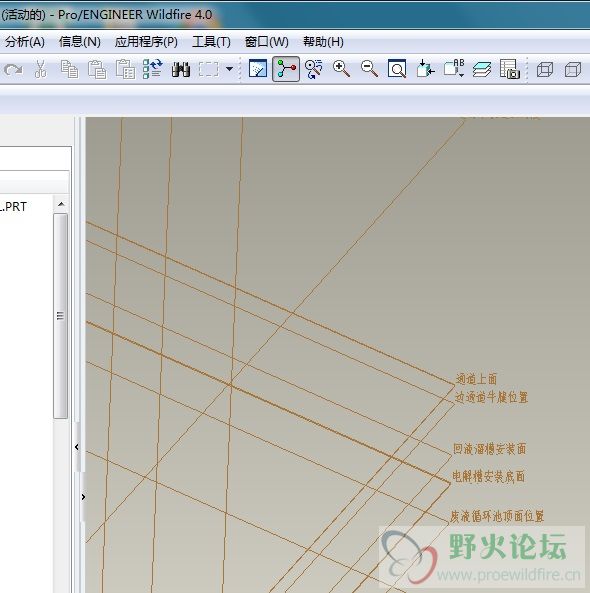This screenshot has width=590, height=593.
Task: Expand the side panel right arrow
Action: 83,497
